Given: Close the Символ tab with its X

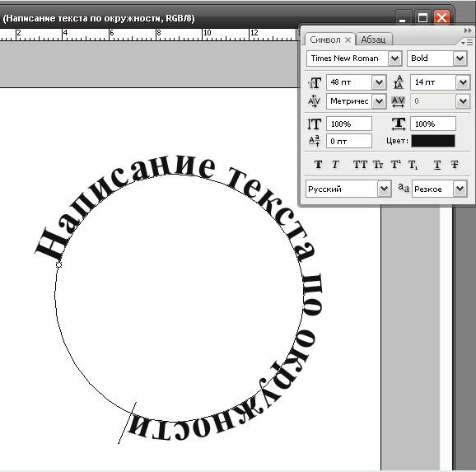Looking at the screenshot, I should click(348, 40).
